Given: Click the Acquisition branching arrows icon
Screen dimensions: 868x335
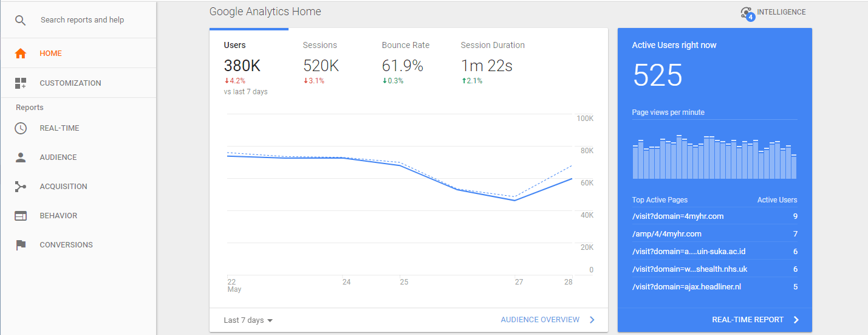Looking at the screenshot, I should (x=21, y=187).
